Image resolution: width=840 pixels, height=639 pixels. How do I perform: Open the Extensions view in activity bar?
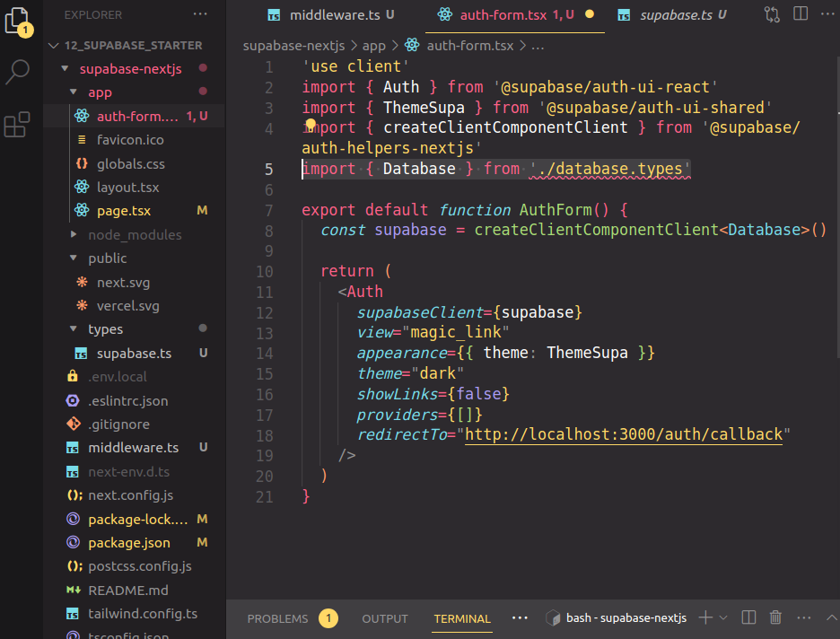point(17,124)
